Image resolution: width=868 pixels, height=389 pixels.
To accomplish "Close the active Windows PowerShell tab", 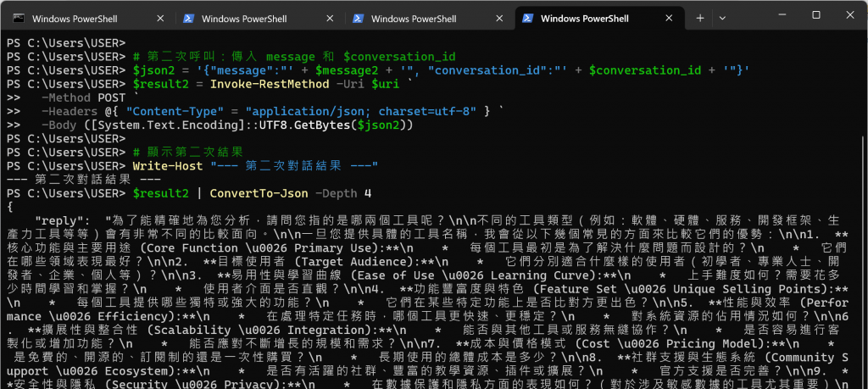I will click(670, 19).
